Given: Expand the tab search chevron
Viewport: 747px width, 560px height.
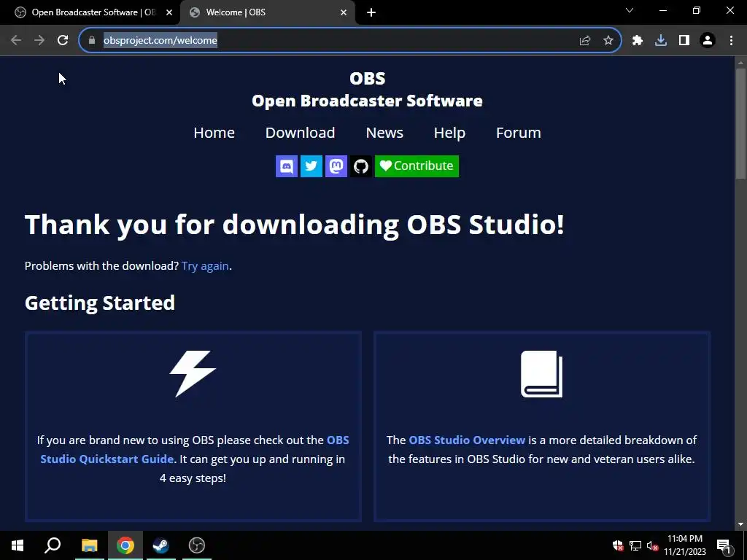Looking at the screenshot, I should click(630, 10).
